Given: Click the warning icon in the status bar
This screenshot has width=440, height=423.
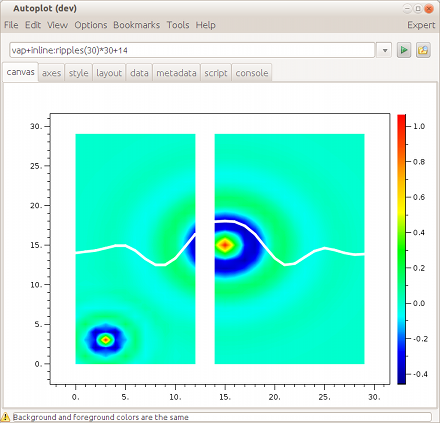Looking at the screenshot, I should pyautogui.click(x=6, y=417).
